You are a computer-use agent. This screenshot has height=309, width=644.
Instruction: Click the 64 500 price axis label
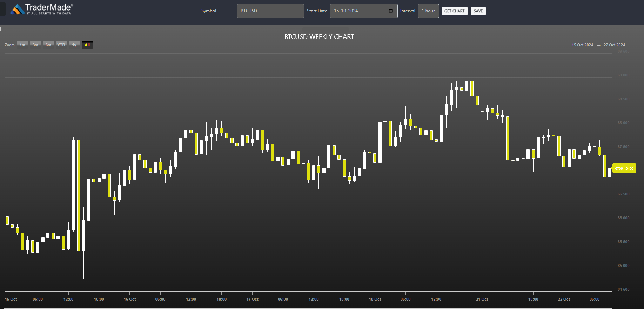(623, 289)
